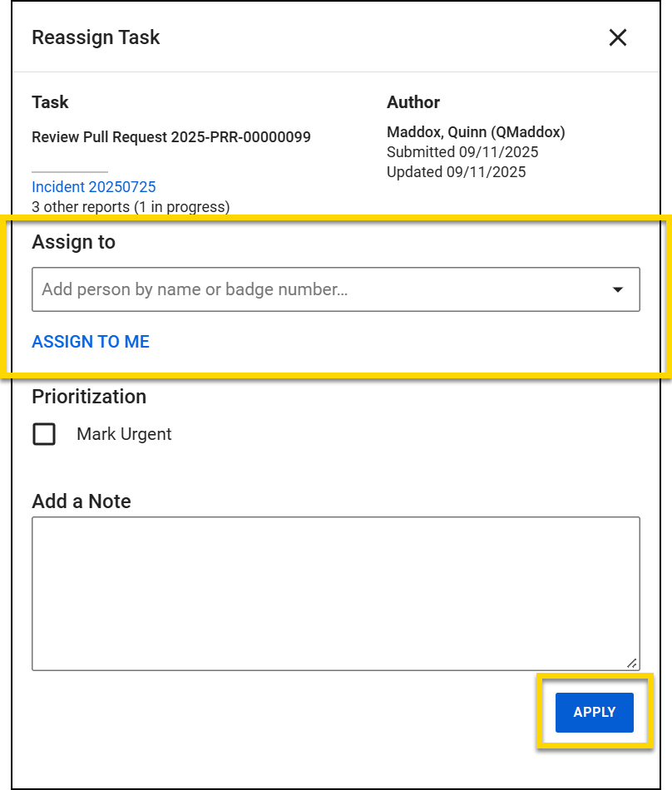The image size is (672, 790).
Task: Click the 3 other reports text
Action: [131, 207]
